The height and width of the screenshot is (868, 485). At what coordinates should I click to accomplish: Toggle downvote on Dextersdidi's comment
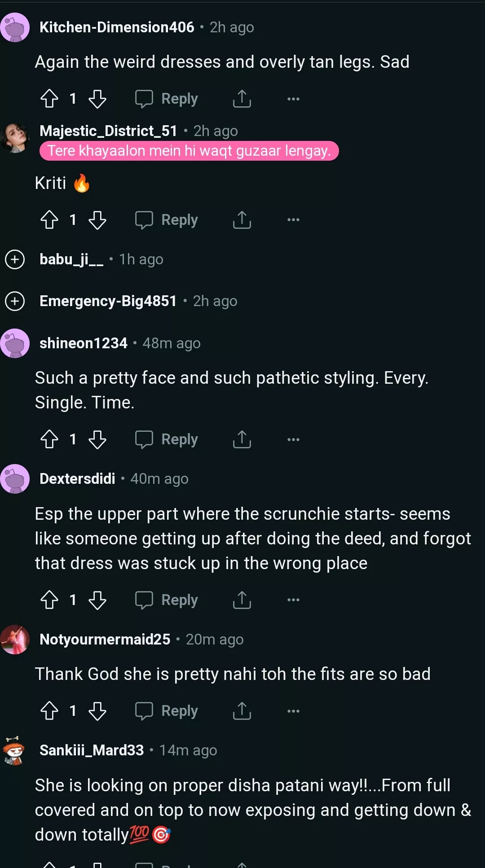(98, 600)
